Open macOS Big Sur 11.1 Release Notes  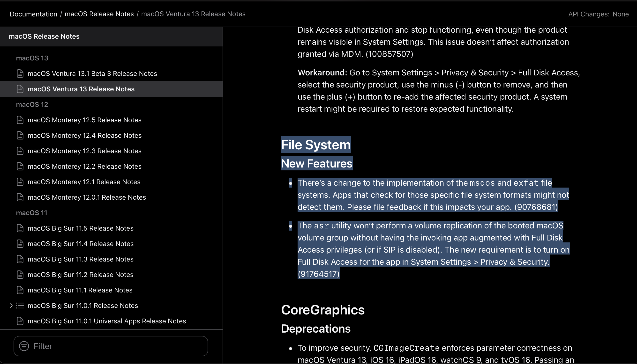pyautogui.click(x=80, y=290)
